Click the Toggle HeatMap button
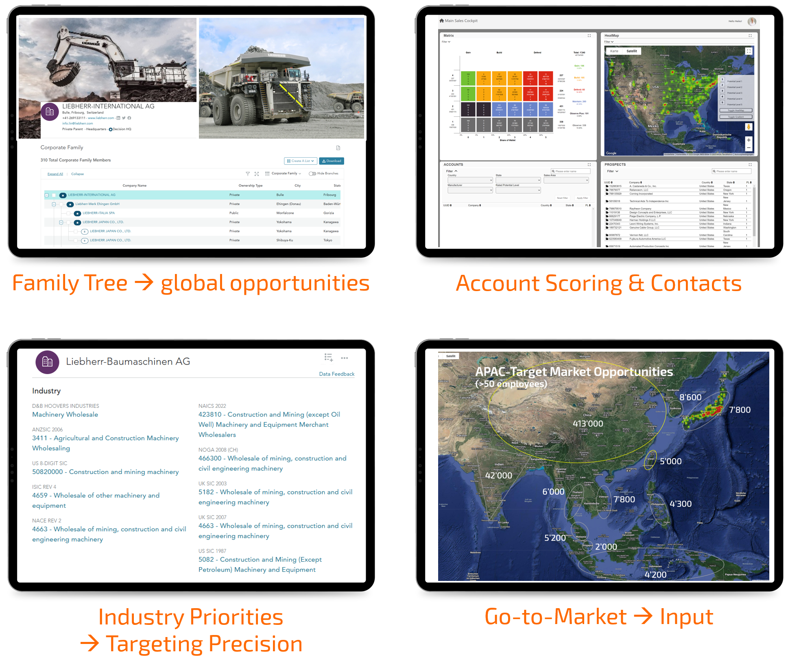The width and height of the screenshot is (812, 659). click(x=736, y=111)
